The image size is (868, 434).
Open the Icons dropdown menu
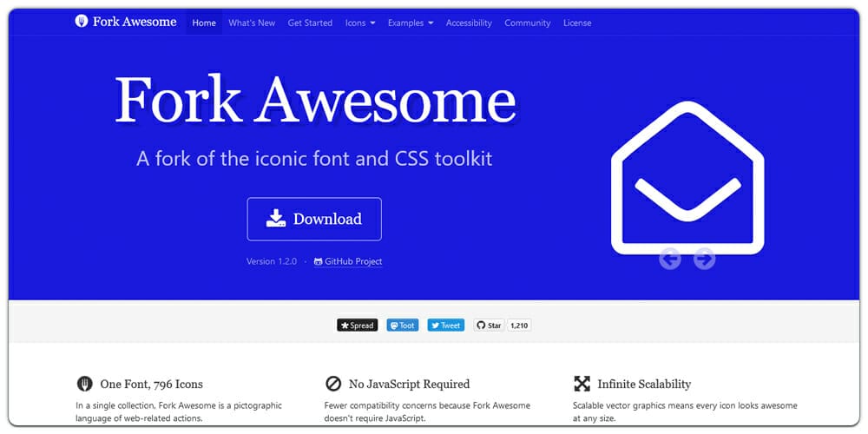click(x=360, y=23)
